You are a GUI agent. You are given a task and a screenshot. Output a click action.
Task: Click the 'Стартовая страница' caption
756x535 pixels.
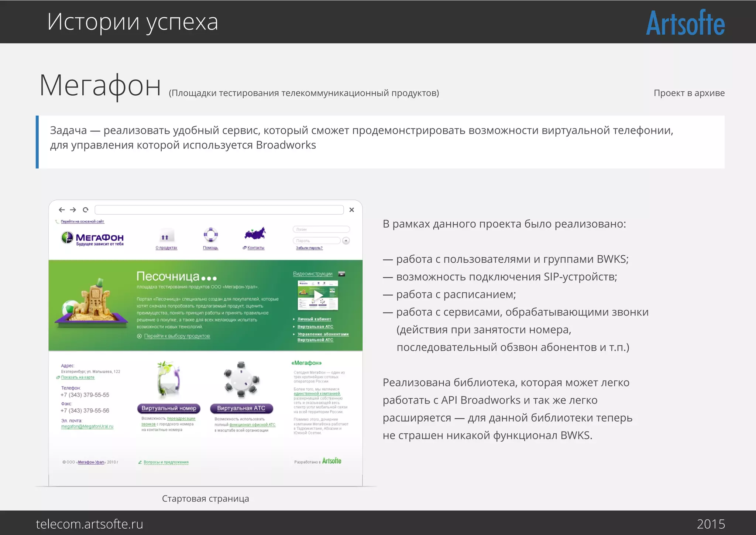[206, 499]
